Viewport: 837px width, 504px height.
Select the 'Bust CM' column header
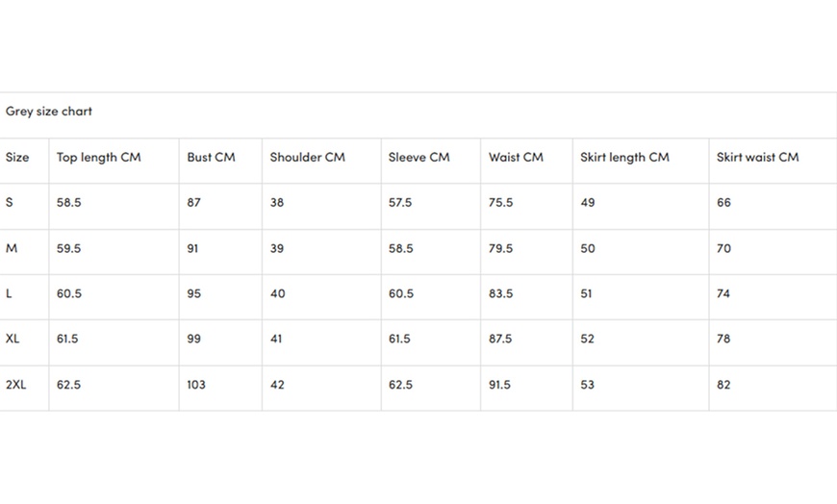coord(211,158)
